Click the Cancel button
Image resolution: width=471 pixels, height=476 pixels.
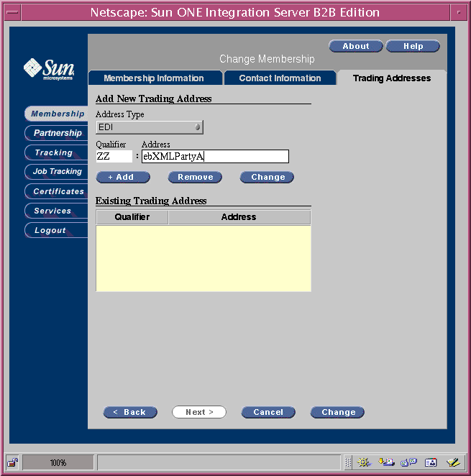point(268,412)
